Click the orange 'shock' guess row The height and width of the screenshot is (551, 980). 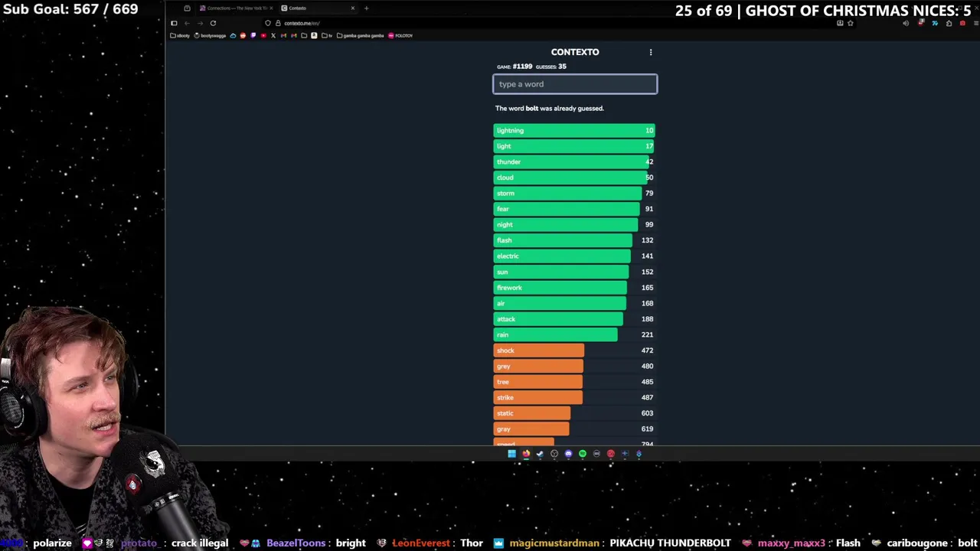click(574, 350)
